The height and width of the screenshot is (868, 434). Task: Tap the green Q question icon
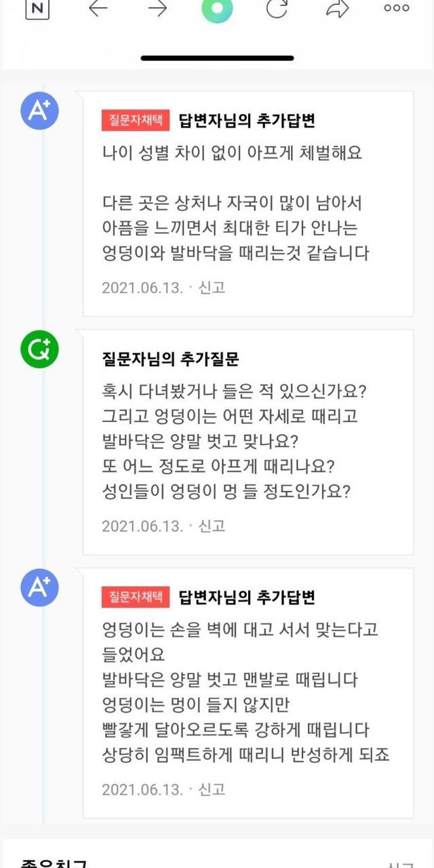39,349
